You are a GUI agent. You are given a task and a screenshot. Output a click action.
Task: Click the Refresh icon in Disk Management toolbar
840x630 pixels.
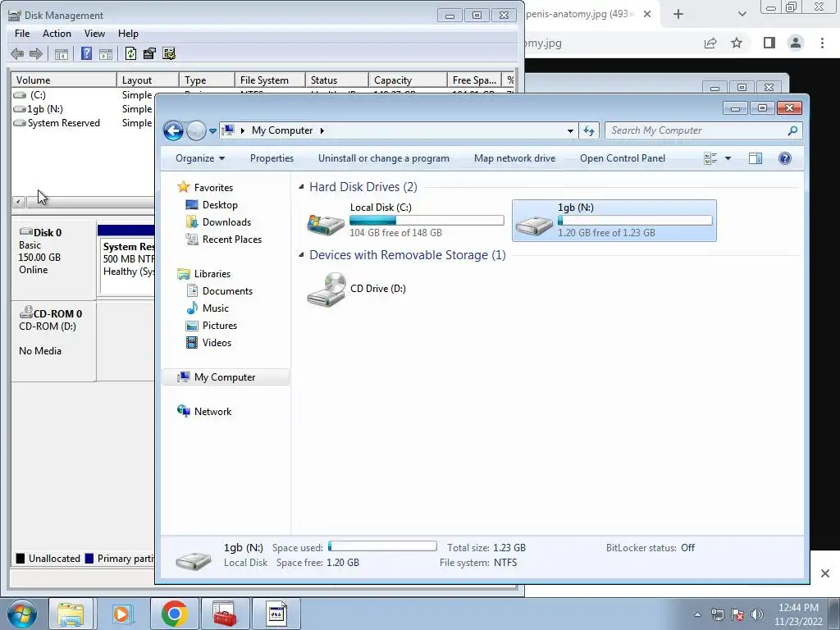coord(130,53)
